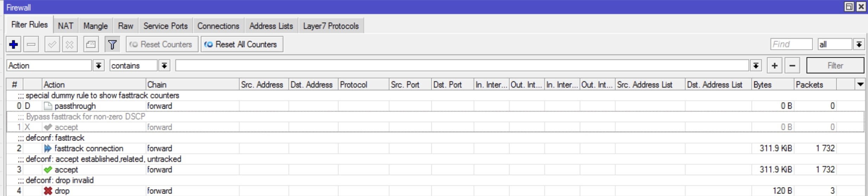
Task: Select 'special dummy rule to show fasttrack counters' comment
Action: (102, 95)
